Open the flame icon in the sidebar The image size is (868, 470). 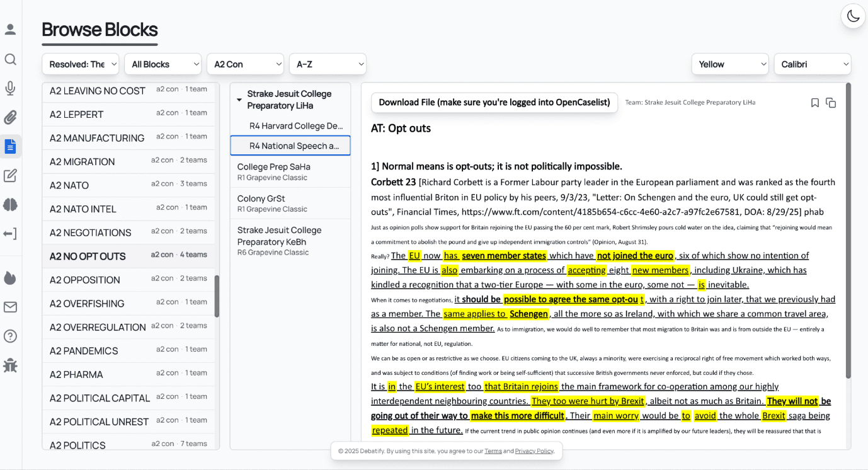point(10,278)
